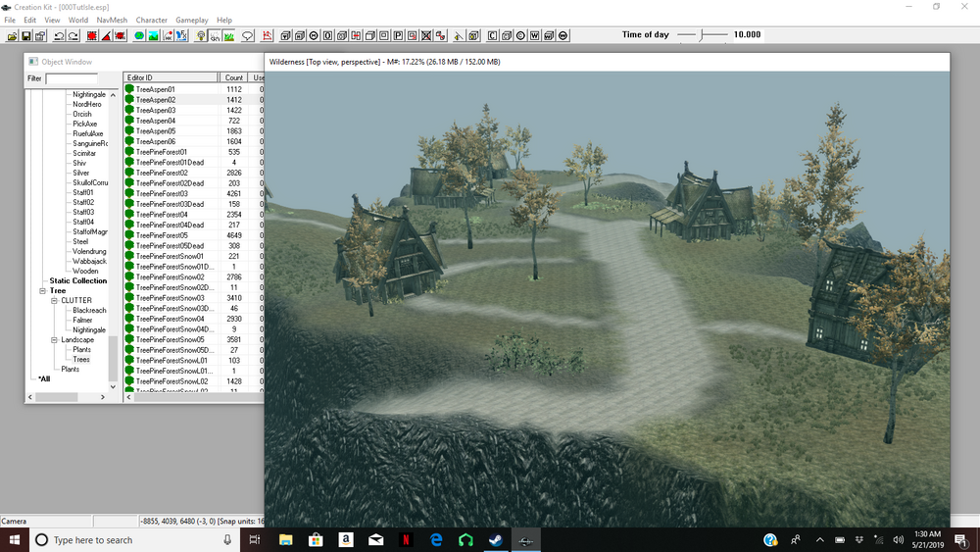Adjust the Time of day slider
Viewport: 980px width, 552px height.
point(703,35)
